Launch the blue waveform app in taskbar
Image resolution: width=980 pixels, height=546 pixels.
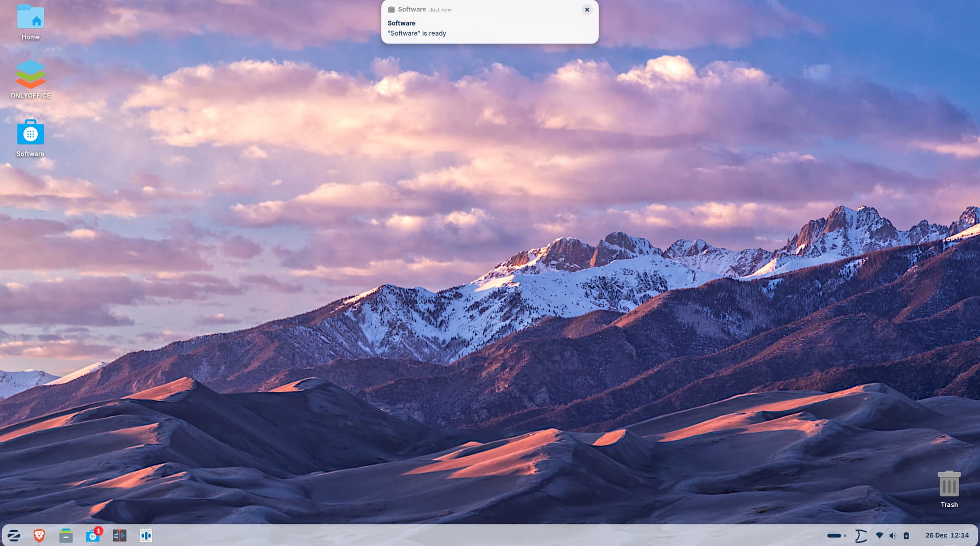[146, 535]
